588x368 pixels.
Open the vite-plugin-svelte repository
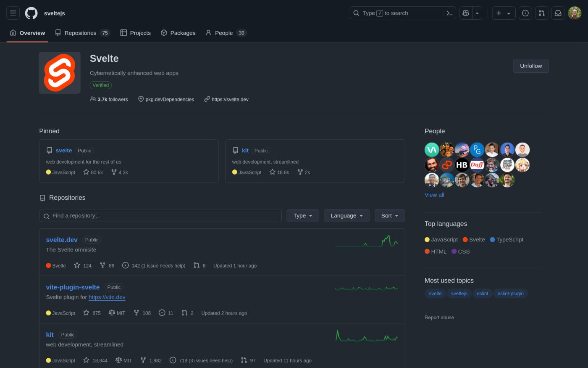pos(73,287)
